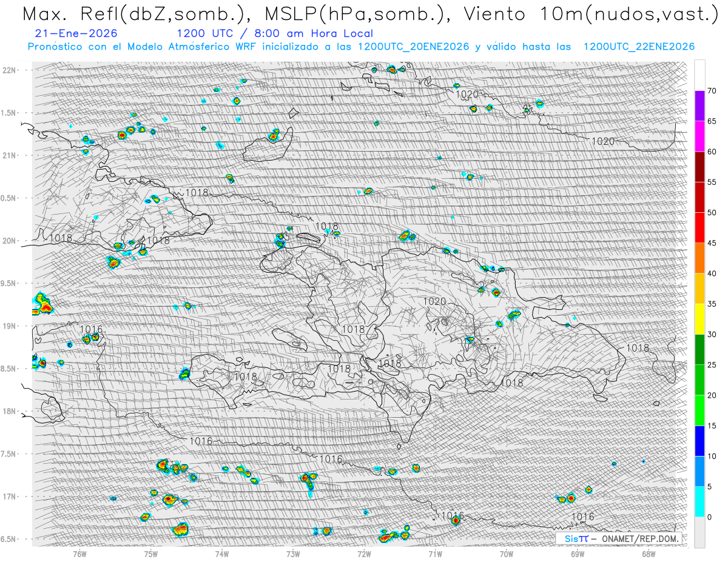Click the forecast line starting with "Pronóstico con el Modelo"
The height and width of the screenshot is (562, 728).
pos(361,47)
